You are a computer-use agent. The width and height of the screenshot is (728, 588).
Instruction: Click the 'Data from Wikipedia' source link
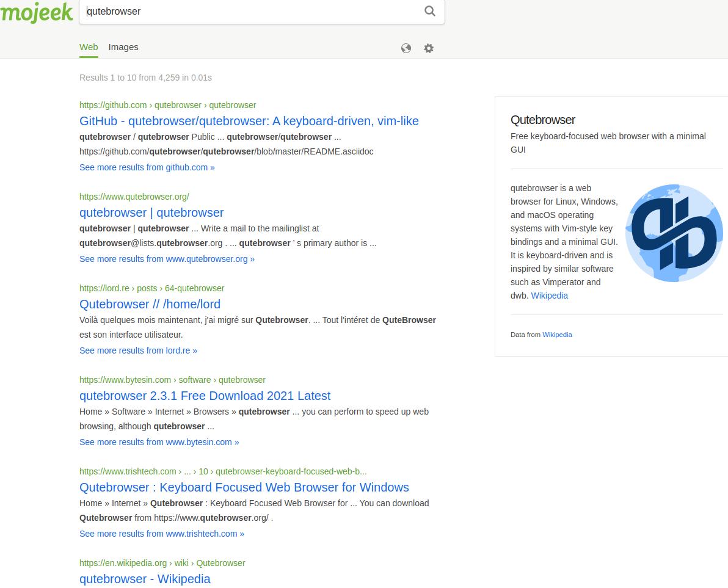(557, 335)
